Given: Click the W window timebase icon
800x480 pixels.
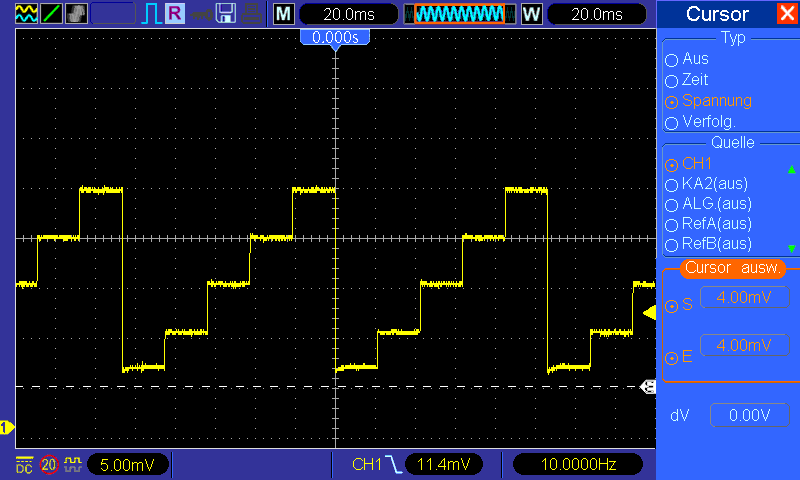Looking at the screenshot, I should 532,14.
